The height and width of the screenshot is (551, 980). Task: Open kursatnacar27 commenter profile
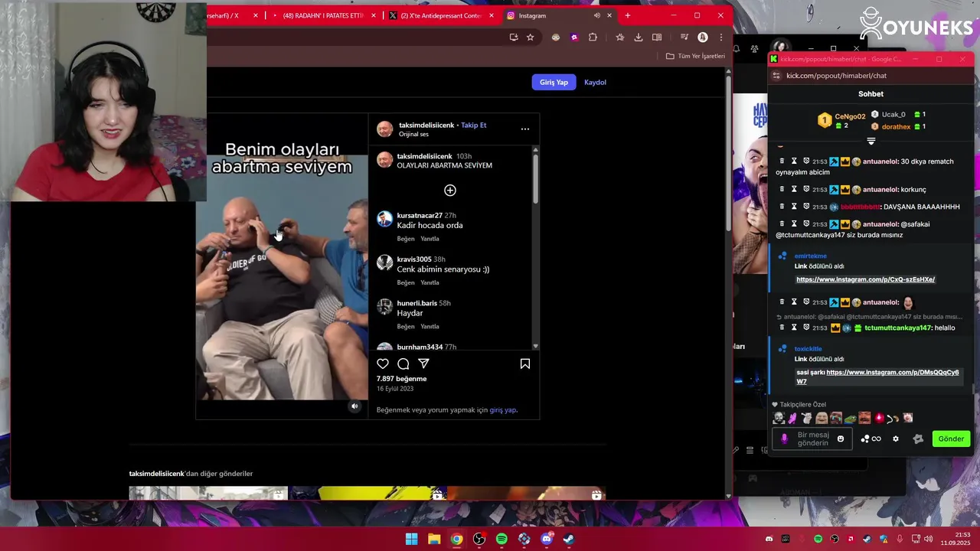click(420, 216)
